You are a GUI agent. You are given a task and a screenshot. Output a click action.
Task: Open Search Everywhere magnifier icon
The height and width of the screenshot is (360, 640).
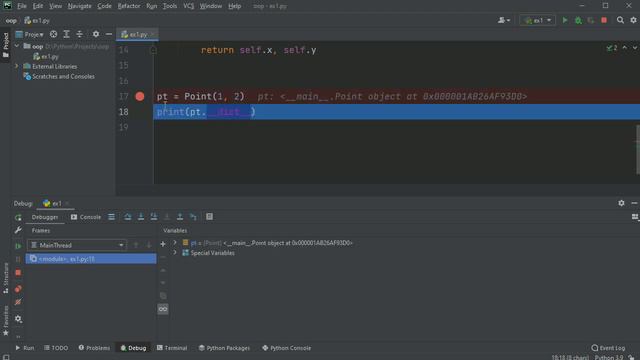coord(620,20)
